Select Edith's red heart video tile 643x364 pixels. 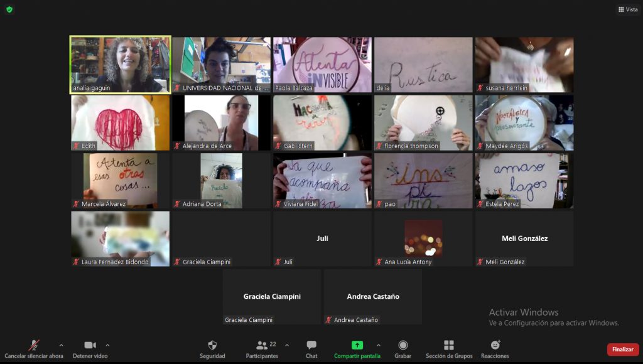(x=120, y=122)
